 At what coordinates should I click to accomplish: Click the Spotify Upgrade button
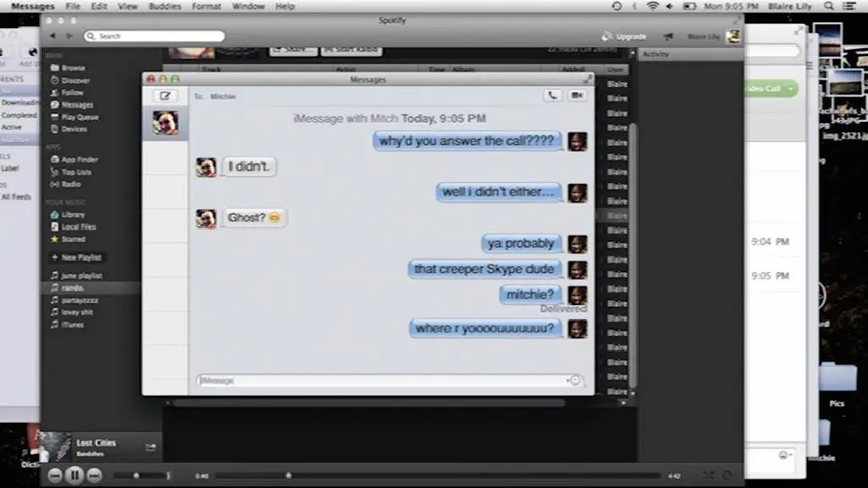[625, 36]
